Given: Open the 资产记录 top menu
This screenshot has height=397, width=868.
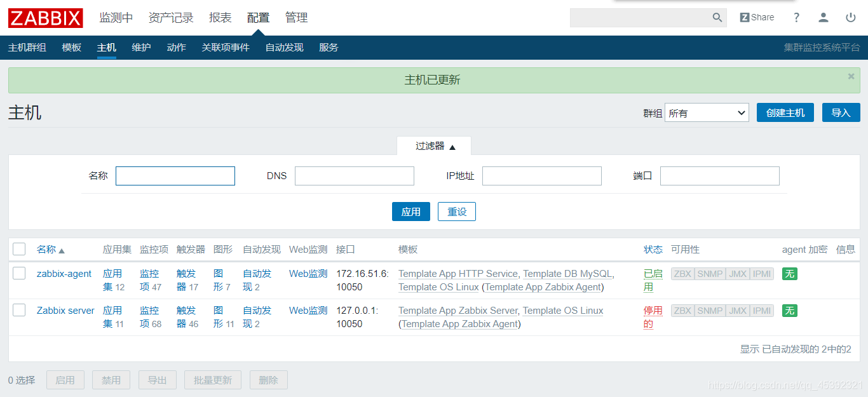Looking at the screenshot, I should (171, 18).
